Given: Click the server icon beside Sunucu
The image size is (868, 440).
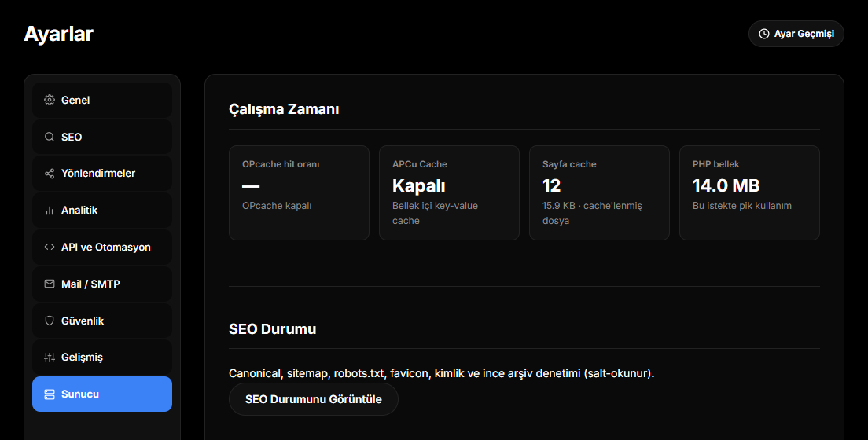Looking at the screenshot, I should (50, 394).
